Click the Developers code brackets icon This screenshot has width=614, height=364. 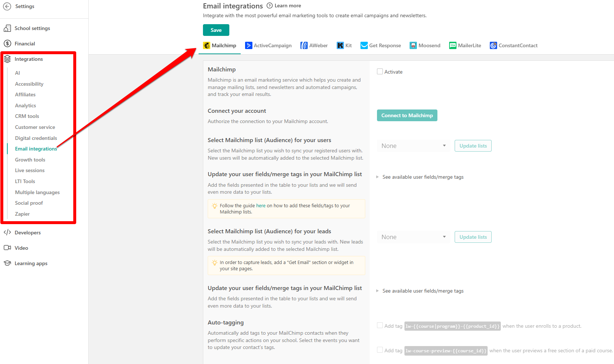tap(7, 233)
